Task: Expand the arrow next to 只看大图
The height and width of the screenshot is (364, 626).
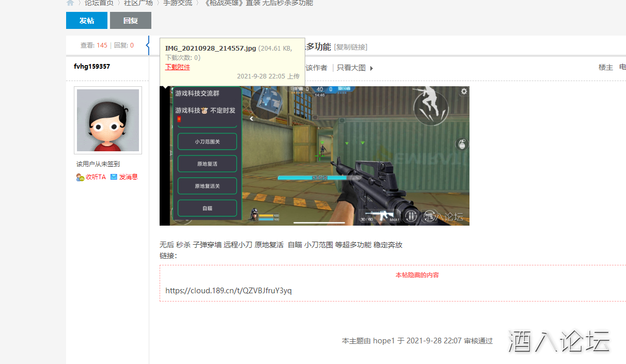Action: click(x=371, y=68)
